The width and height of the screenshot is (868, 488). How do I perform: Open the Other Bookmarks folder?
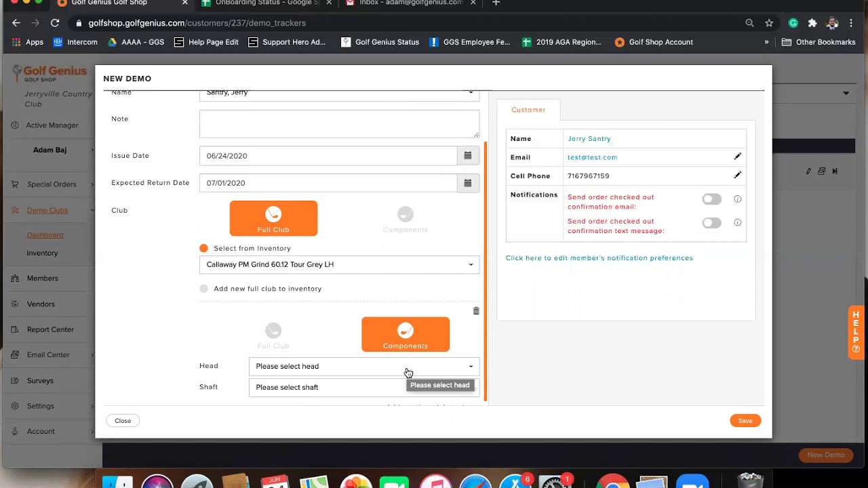[x=818, y=42]
